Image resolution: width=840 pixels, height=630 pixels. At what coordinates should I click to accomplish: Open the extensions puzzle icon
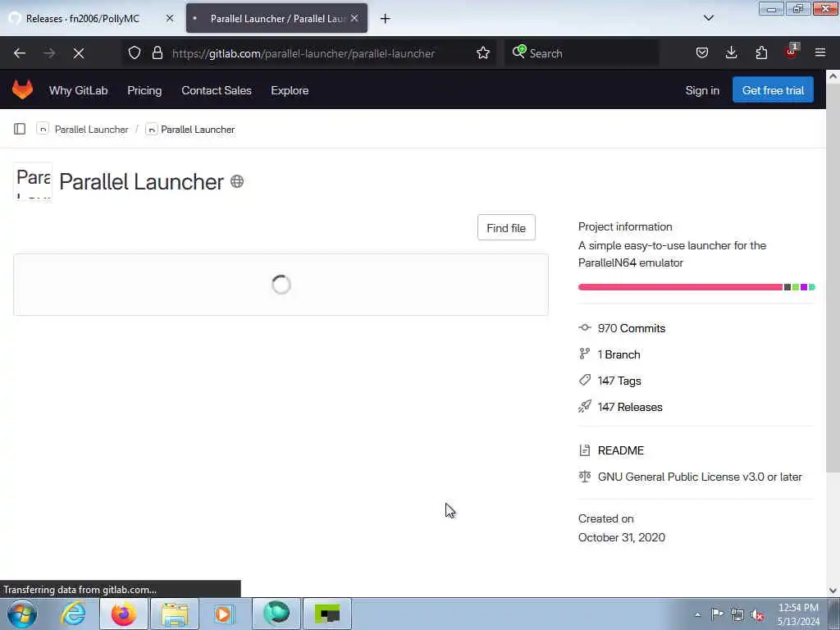(761, 53)
